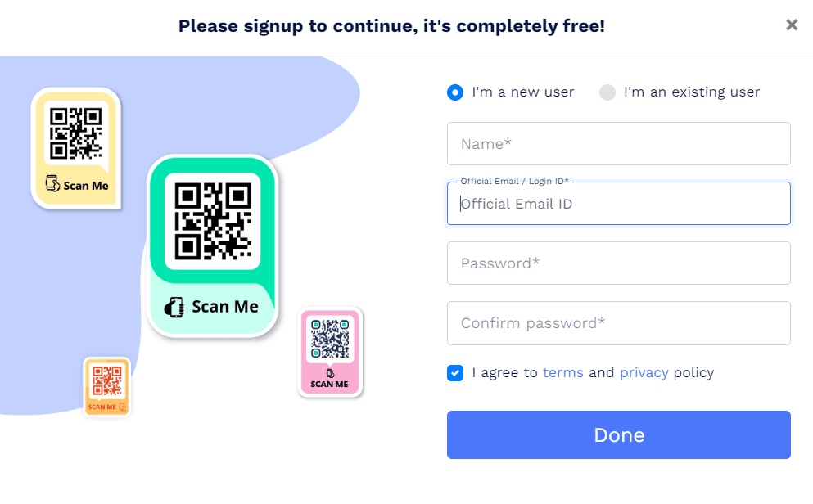Select the I'm a new user option

click(455, 92)
